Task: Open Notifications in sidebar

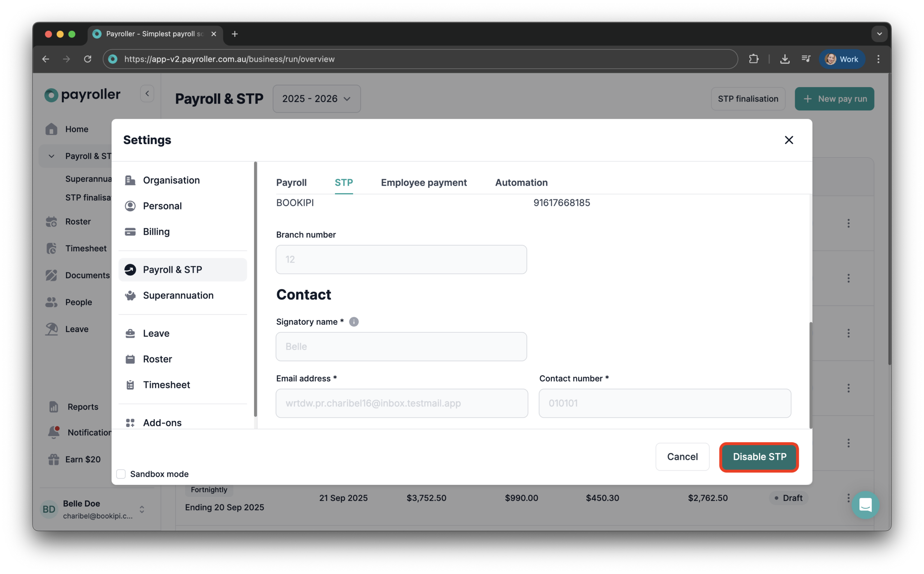Action: point(80,433)
